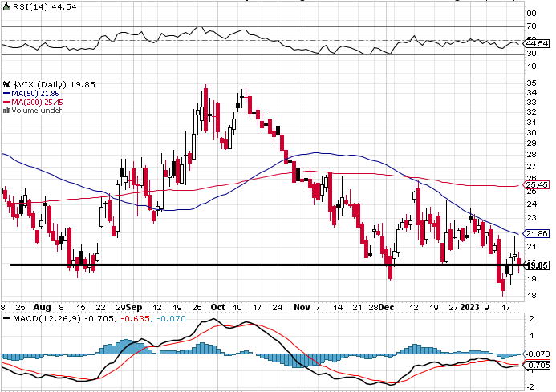Click the Volume undef bar icon
The width and height of the screenshot is (556, 392).
click(6, 111)
